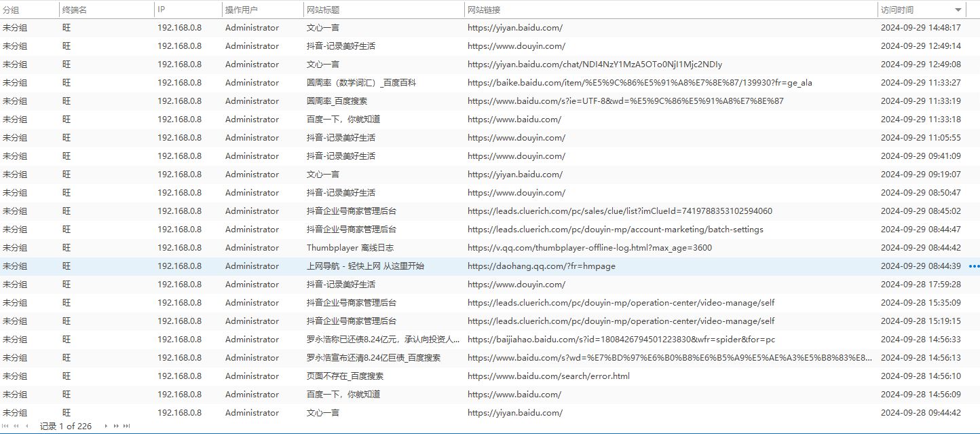Select time 2024-09-28 14:56:09
This screenshot has height=434, width=980.
[x=921, y=395]
